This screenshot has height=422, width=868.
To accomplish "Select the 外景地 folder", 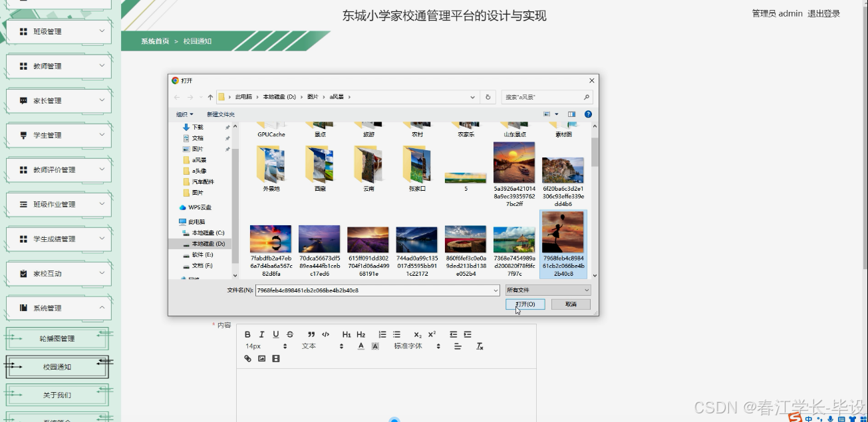I will (x=271, y=169).
